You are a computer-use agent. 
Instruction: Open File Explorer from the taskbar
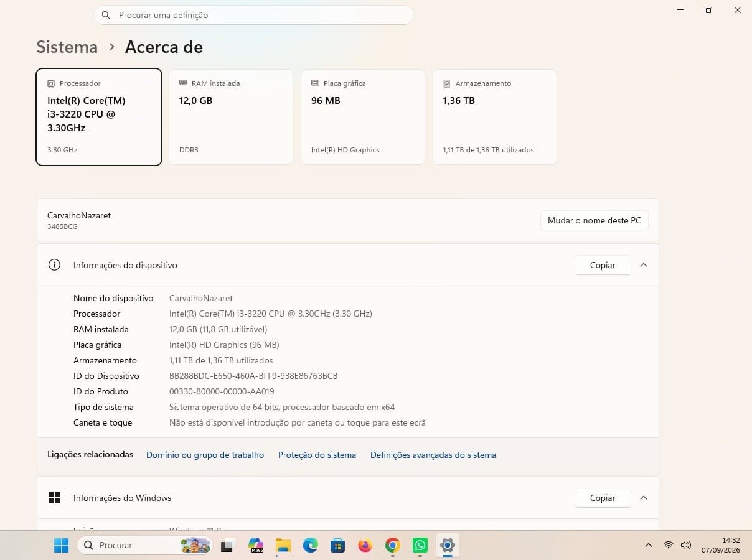click(283, 546)
